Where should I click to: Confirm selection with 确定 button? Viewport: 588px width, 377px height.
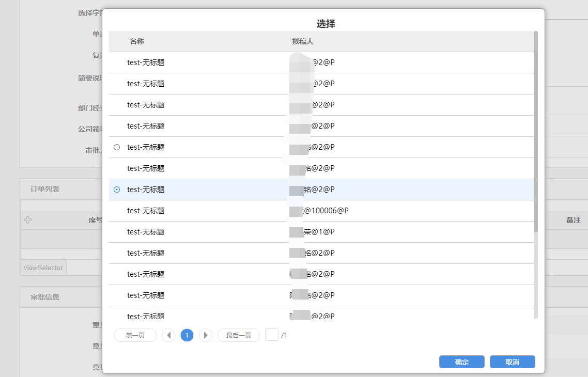461,362
